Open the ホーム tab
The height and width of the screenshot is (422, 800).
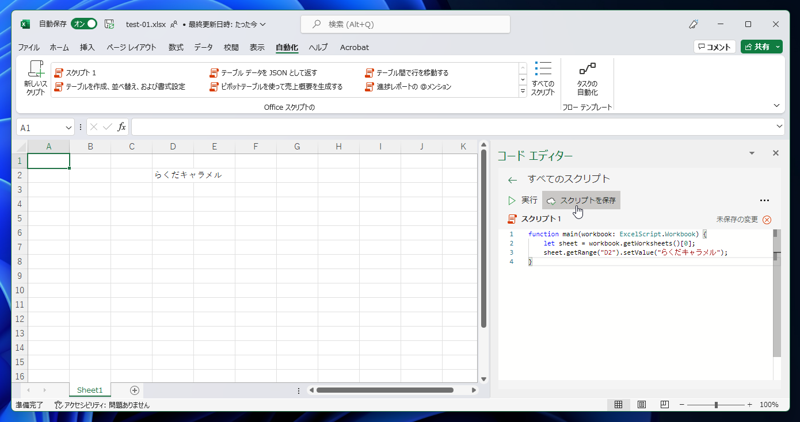[x=59, y=47]
